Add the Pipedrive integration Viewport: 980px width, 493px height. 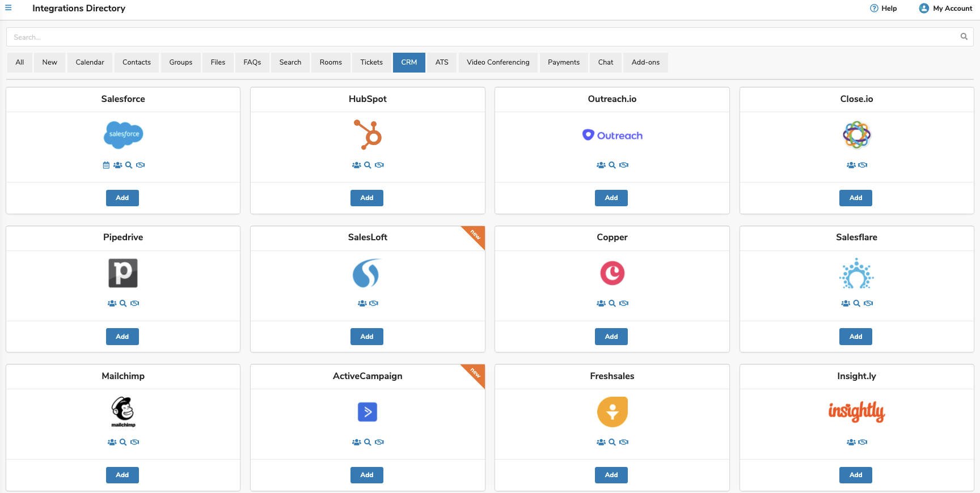tap(122, 337)
